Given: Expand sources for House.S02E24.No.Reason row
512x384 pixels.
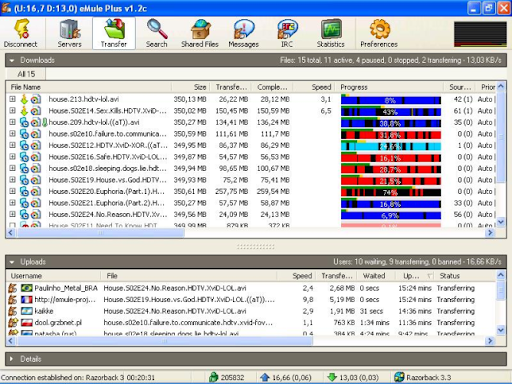Looking at the screenshot, I should pyautogui.click(x=12, y=214).
